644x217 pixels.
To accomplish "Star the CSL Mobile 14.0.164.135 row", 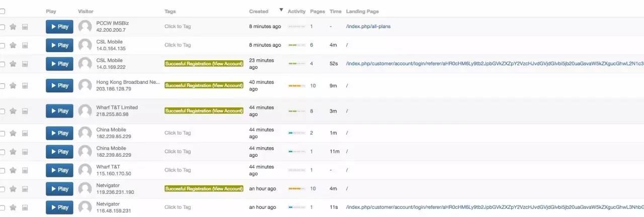I will click(x=13, y=45).
